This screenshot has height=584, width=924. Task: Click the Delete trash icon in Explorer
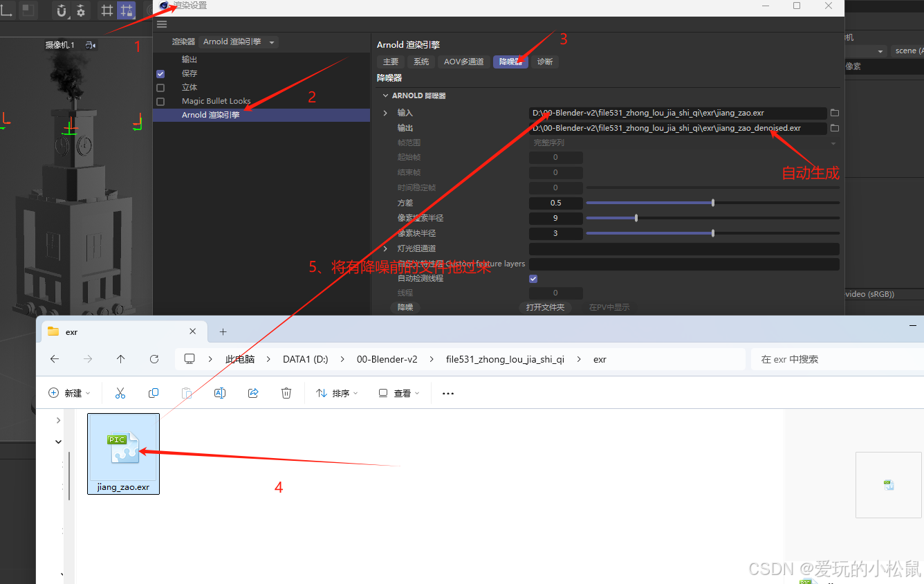click(x=286, y=393)
